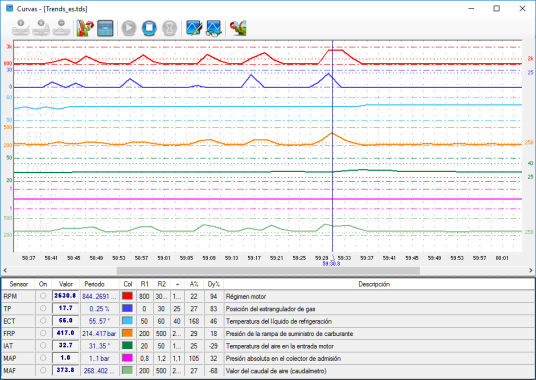Click the grayed hourglass pause icon
This screenshot has width=536, height=380.
click(169, 28)
